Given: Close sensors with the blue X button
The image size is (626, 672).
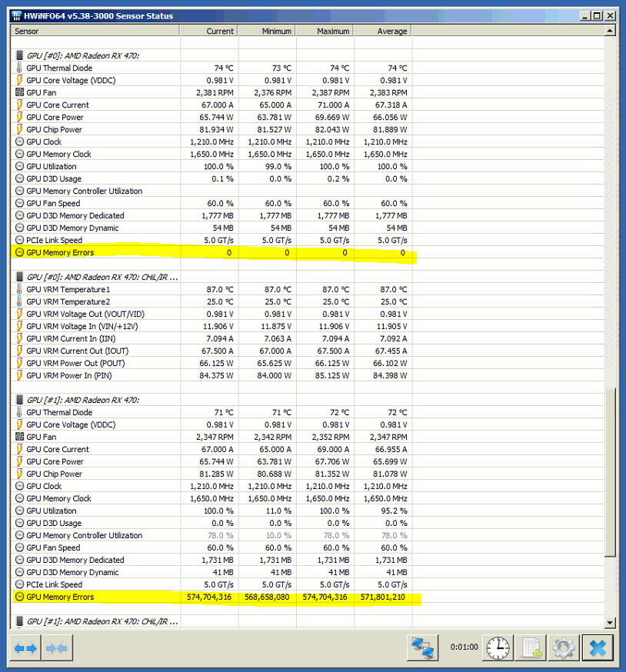Looking at the screenshot, I should [598, 648].
